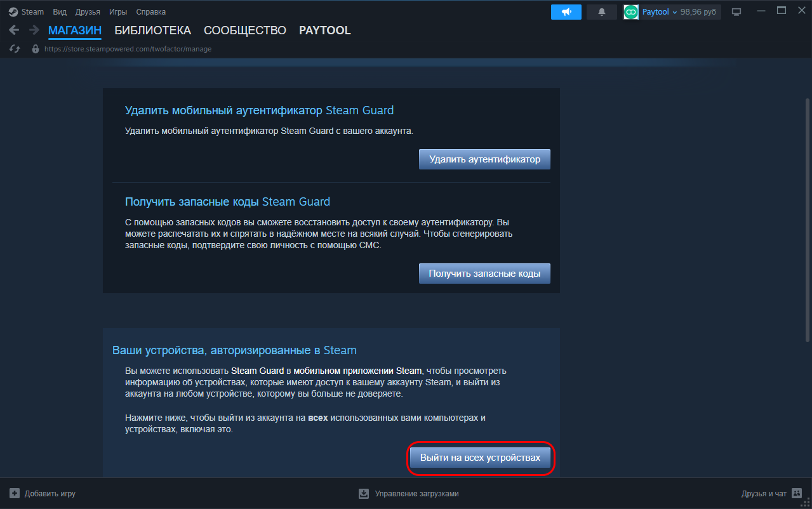Click the wallet balance 98,96 руб

(x=699, y=12)
